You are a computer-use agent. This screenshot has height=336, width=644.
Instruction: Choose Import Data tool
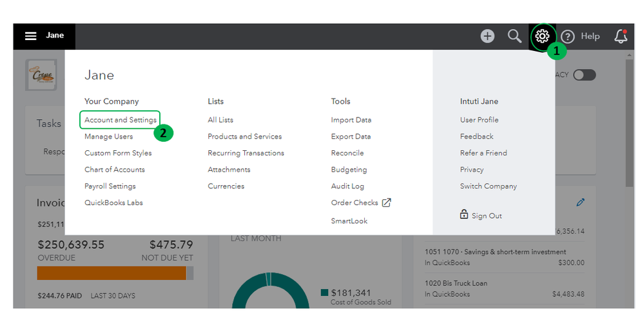coord(351,120)
